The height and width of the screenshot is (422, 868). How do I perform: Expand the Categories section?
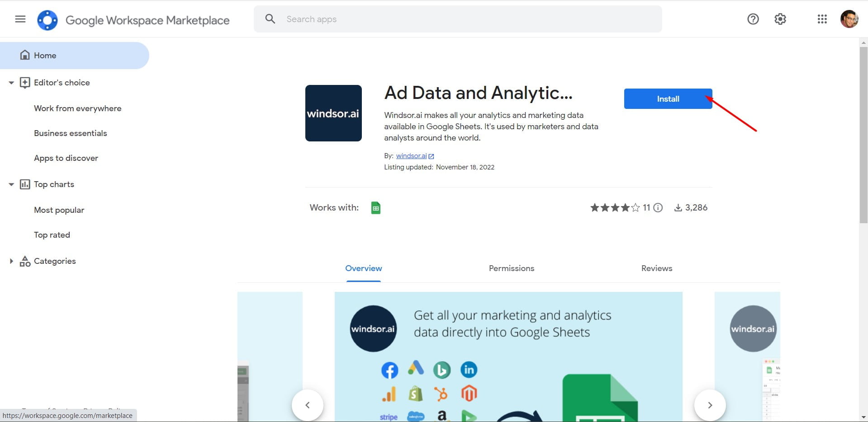(11, 261)
